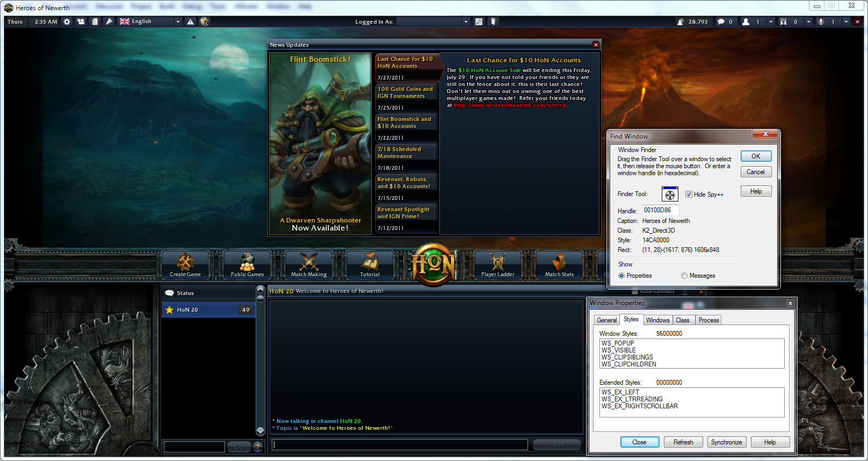
Task: Close the News Updates panel
Action: [x=596, y=45]
